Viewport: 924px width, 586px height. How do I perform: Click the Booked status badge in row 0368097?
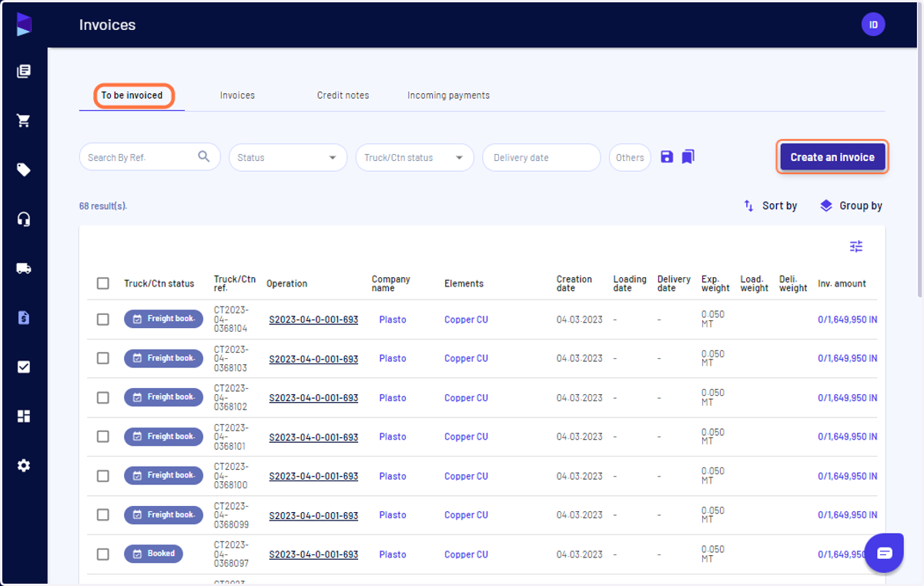click(153, 554)
